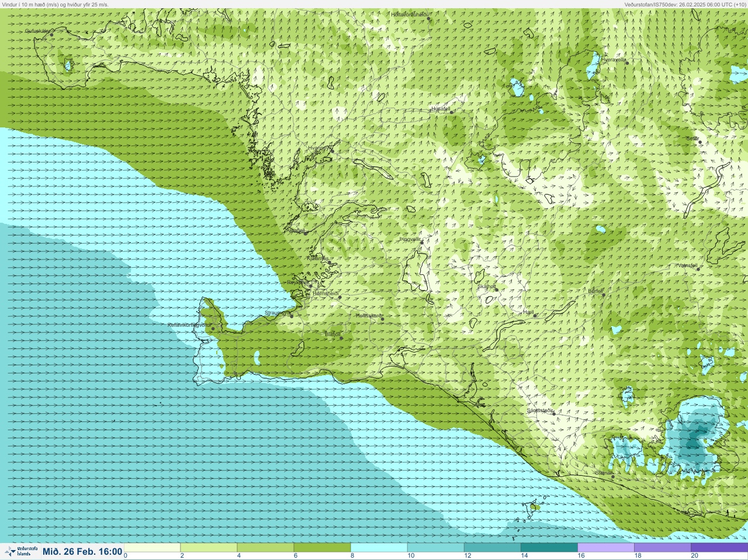Click the Hvanneyri station label

click(320, 148)
